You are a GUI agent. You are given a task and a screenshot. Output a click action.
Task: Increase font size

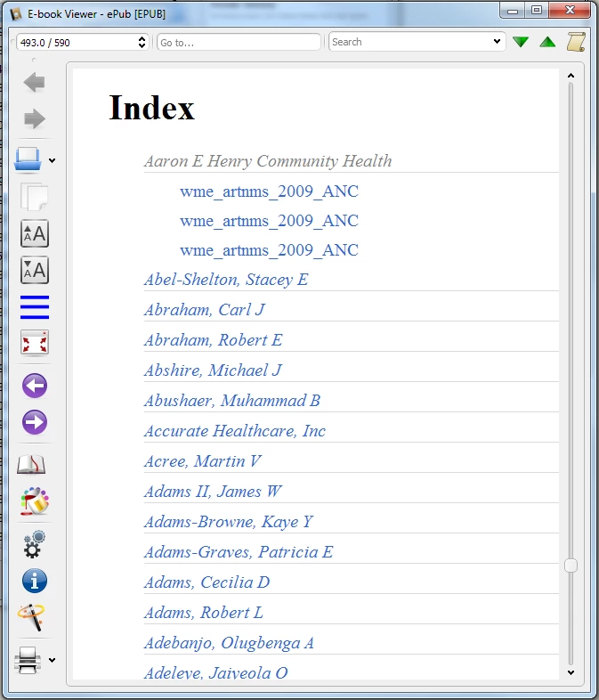point(35,233)
